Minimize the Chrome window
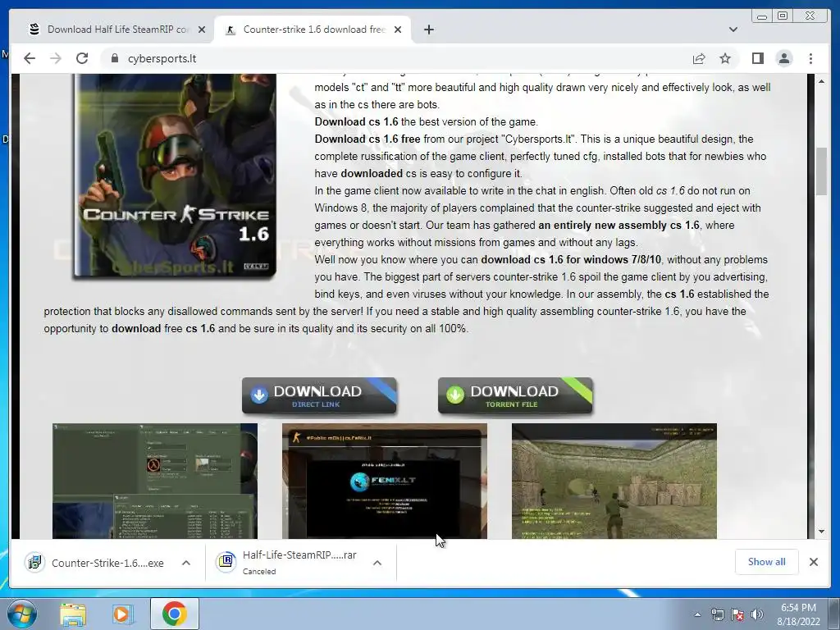The width and height of the screenshot is (840, 630). [x=762, y=16]
